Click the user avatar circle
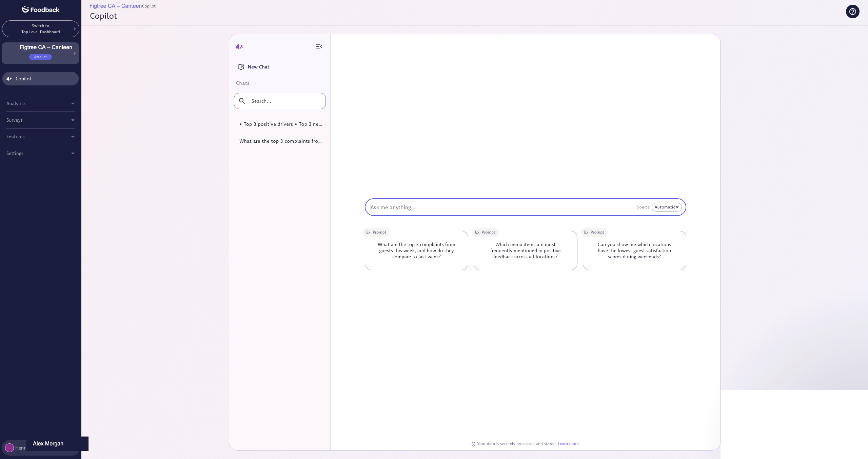The width and height of the screenshot is (868, 459). click(9, 448)
